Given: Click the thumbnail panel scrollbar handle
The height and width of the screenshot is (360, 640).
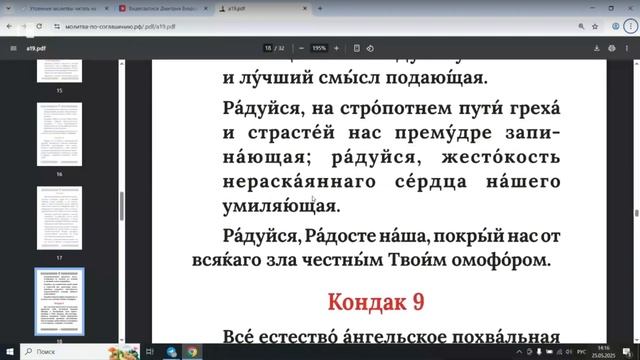Looking at the screenshot, I should 122,206.
